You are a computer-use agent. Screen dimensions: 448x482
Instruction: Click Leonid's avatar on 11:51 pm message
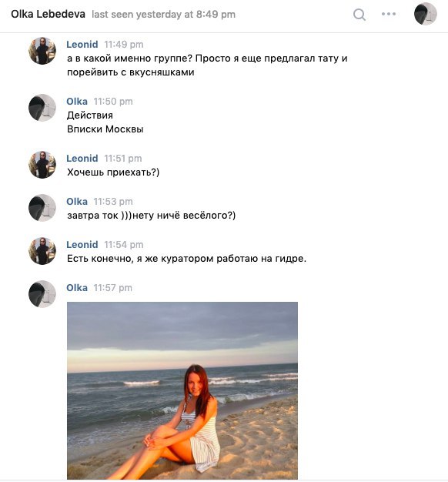point(42,165)
